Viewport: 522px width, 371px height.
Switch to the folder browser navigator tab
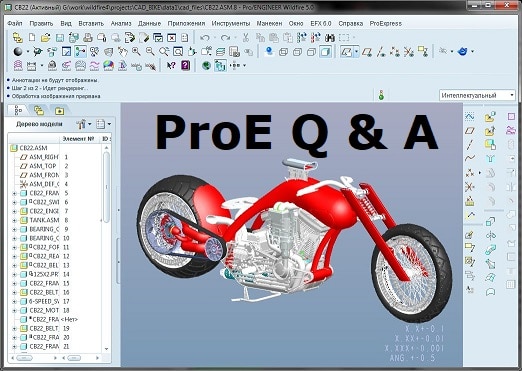(39, 111)
